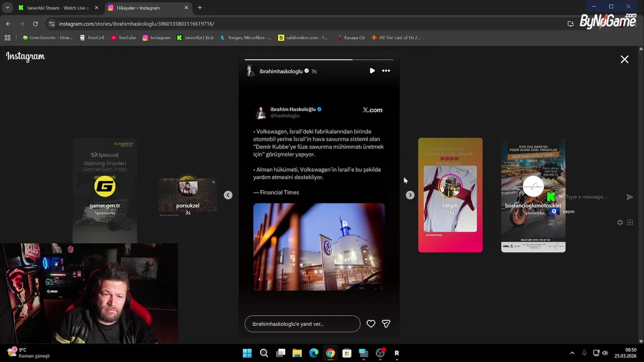Screen dimensions: 644x362
Task: Close the Hikayeler Instagram tab
Action: (186, 8)
